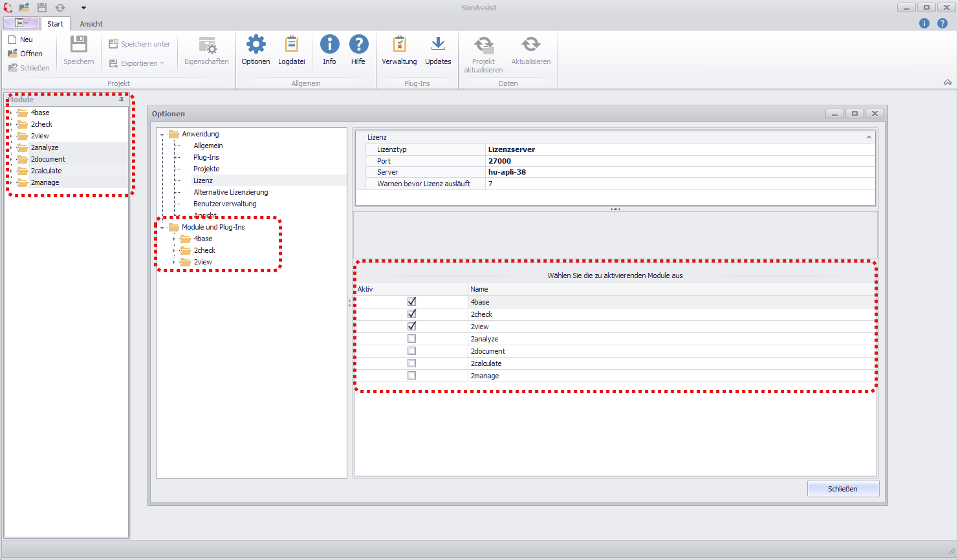Unpin the Module panel
Viewport: 958px width, 560px height.
(121, 100)
